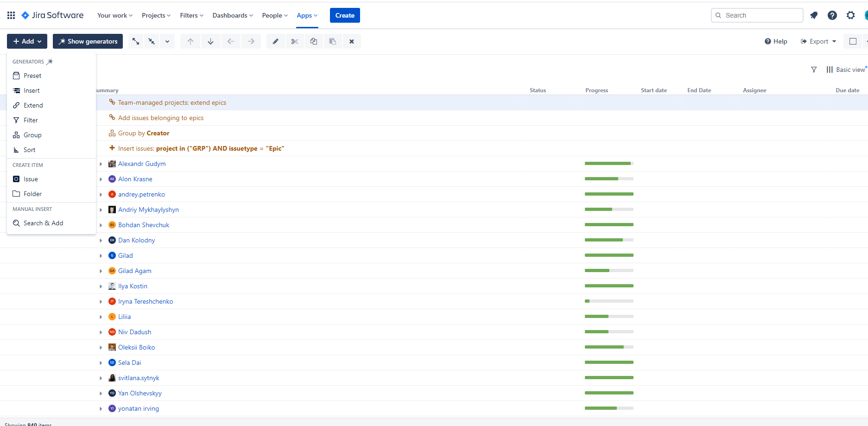The image size is (868, 426).
Task: Create a new Folder item from menu
Action: pos(51,194)
